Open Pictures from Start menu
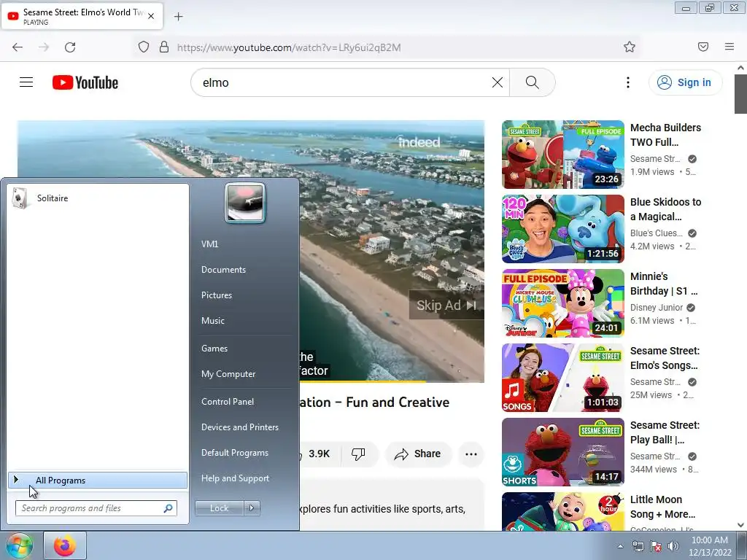This screenshot has width=747, height=560. (217, 295)
